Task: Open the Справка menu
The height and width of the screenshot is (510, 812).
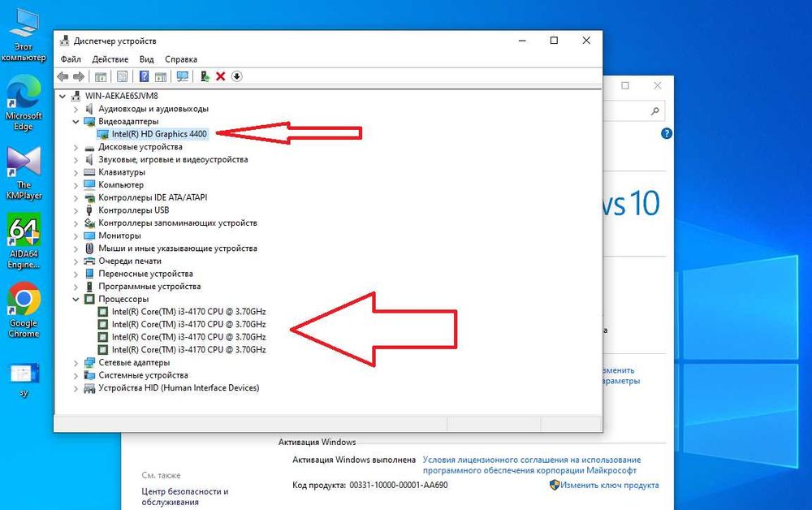Action: pyautogui.click(x=181, y=59)
